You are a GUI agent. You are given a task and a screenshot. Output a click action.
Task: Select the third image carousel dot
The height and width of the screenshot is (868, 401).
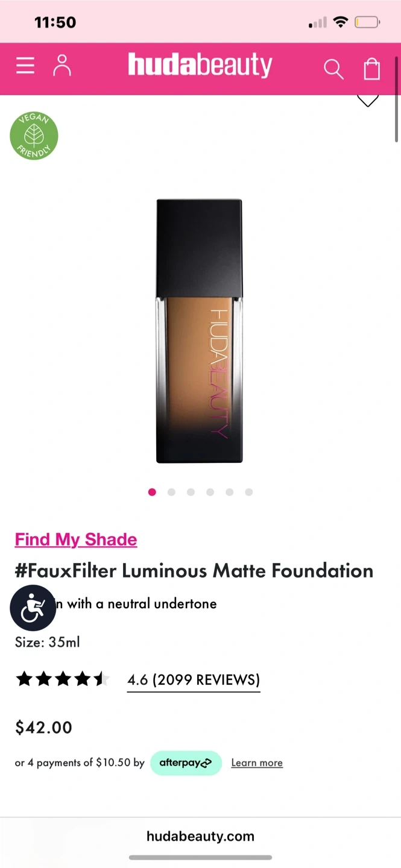click(x=191, y=492)
